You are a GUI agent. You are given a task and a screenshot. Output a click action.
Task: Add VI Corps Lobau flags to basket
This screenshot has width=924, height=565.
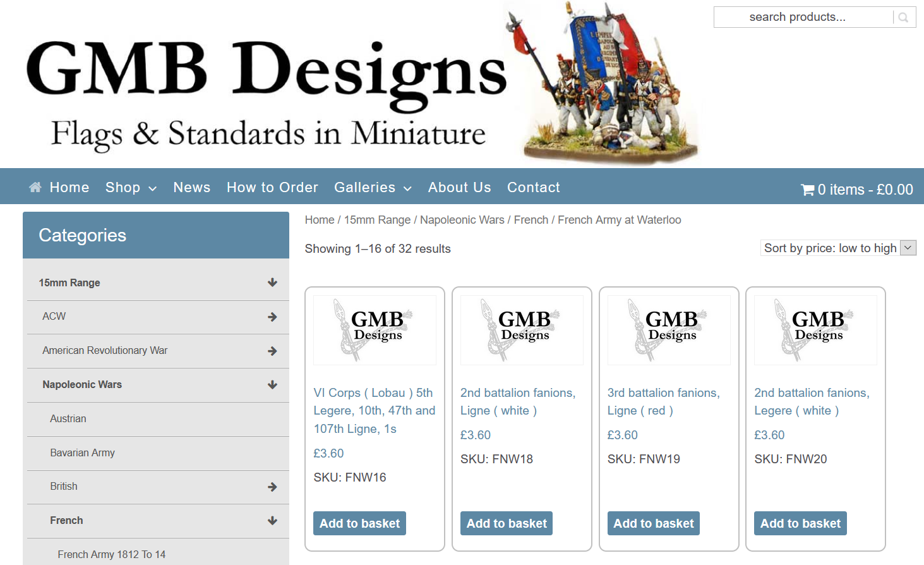[x=359, y=523]
